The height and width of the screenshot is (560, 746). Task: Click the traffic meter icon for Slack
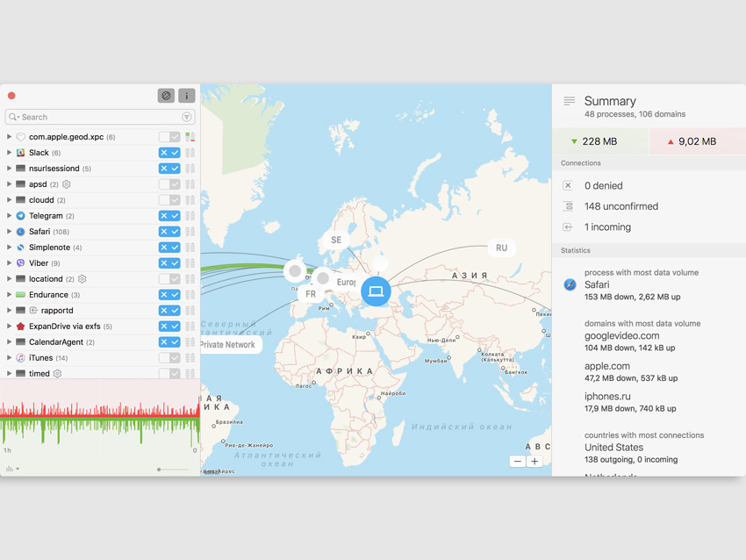point(190,153)
